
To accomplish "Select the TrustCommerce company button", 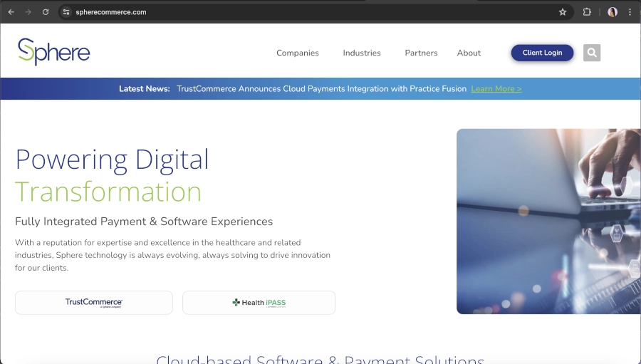I will (94, 303).
